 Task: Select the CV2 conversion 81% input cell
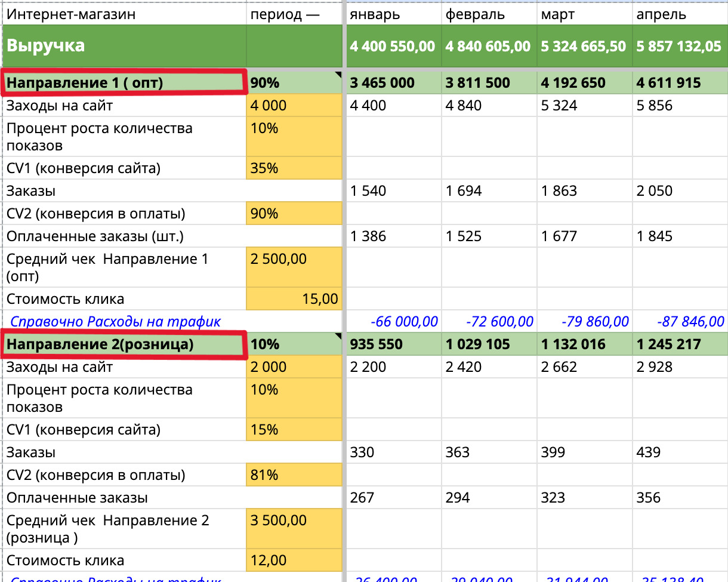click(294, 475)
